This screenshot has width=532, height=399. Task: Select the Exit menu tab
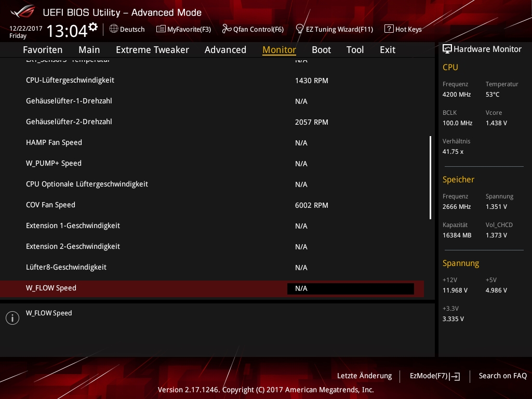click(x=387, y=50)
